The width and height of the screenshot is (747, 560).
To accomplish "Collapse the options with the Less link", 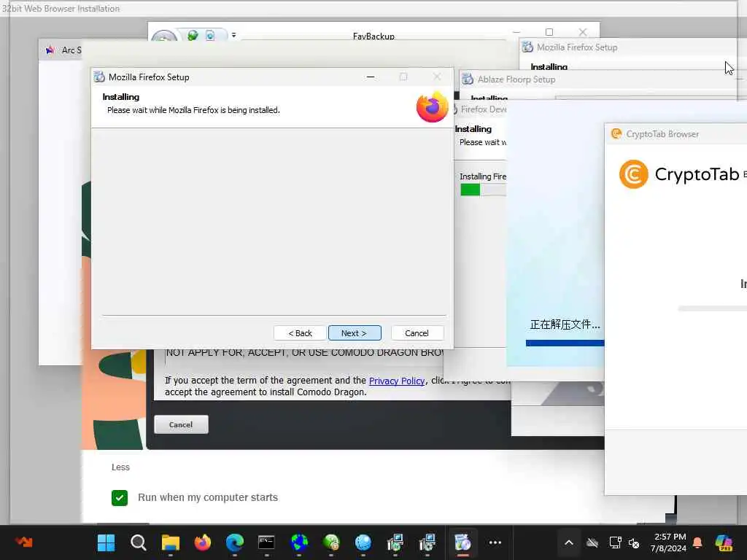I will [120, 467].
